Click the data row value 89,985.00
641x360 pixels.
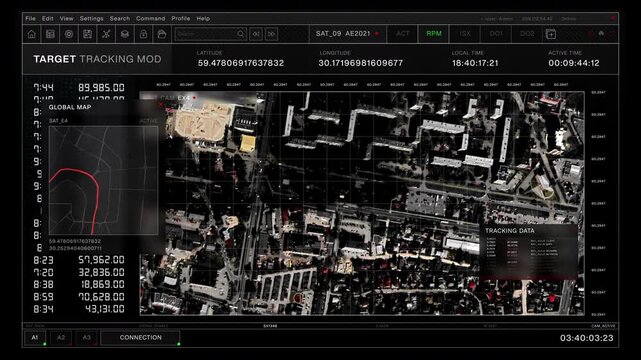tap(101, 87)
